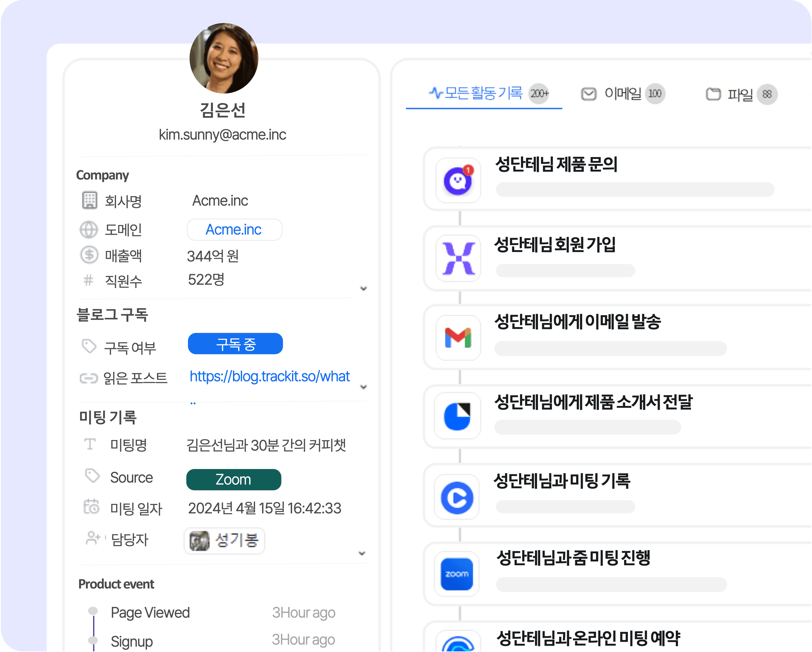Click employee count 522명
812x652 pixels.
206,280
